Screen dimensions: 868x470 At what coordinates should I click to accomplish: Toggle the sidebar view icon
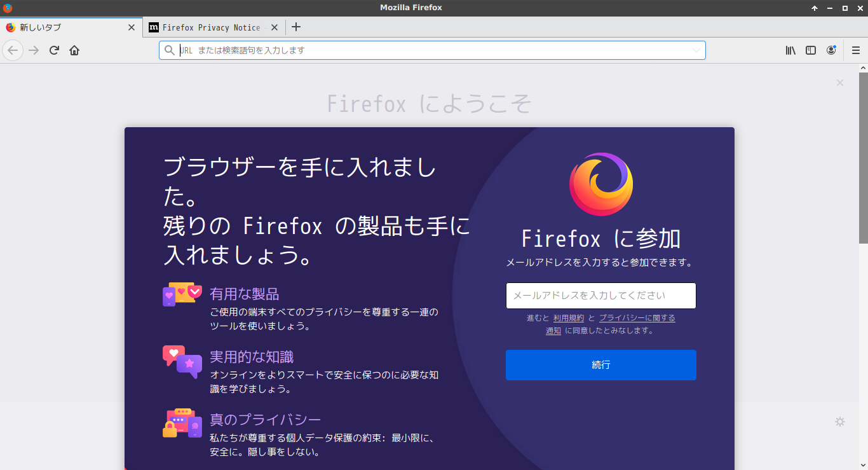click(811, 50)
